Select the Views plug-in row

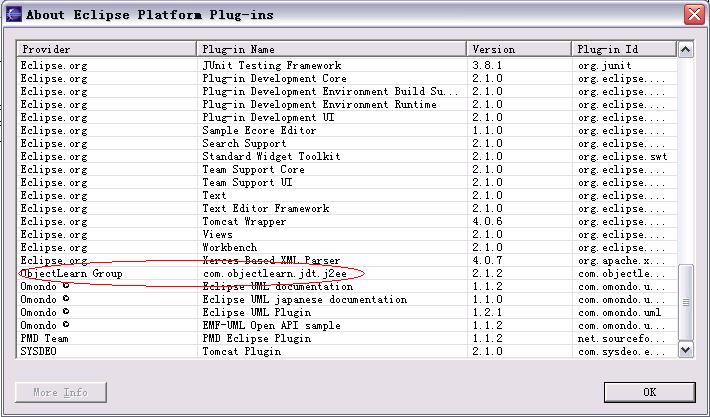click(347, 235)
